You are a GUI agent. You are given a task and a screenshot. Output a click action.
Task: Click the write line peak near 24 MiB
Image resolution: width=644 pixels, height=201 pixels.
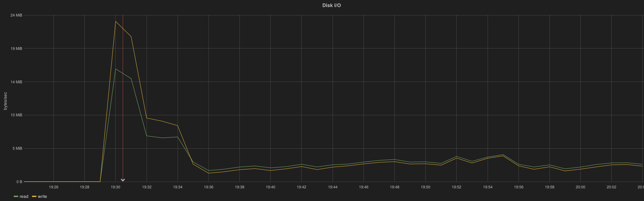click(116, 21)
